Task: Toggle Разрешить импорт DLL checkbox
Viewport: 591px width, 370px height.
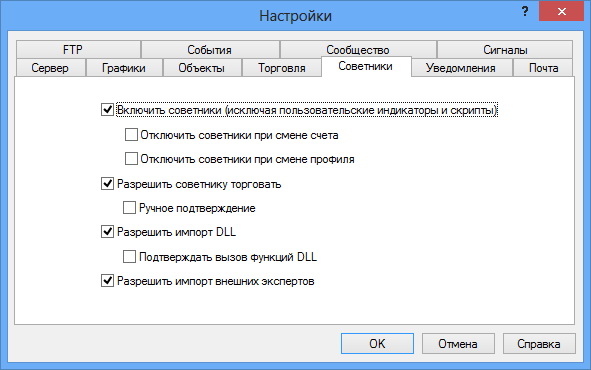Action: click(x=107, y=231)
